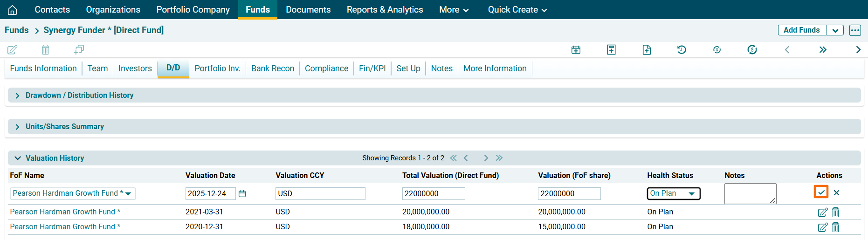Open the Reports & Analytics menu
Screen dimensions: 868x240
385,10
